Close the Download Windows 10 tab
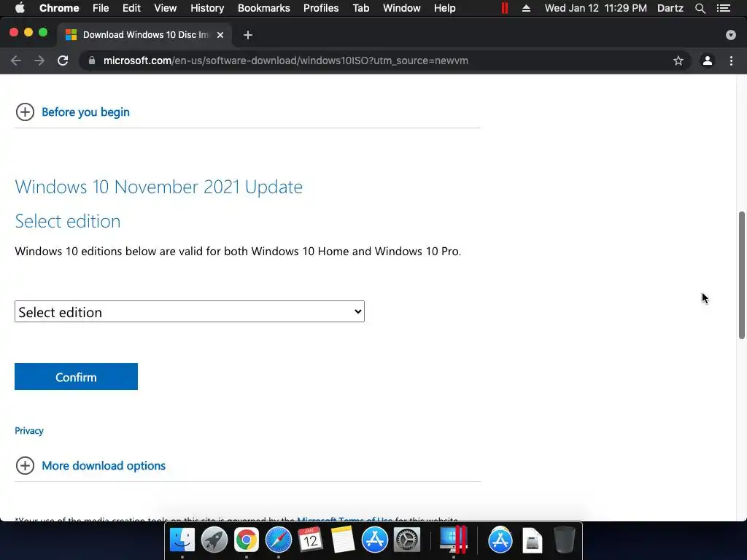Viewport: 747px width, 560px height. coord(220,35)
